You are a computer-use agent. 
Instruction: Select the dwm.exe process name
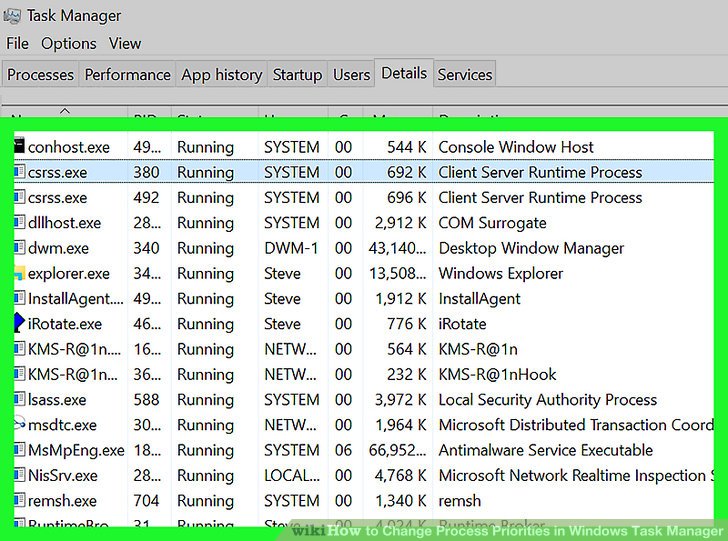[x=58, y=248]
